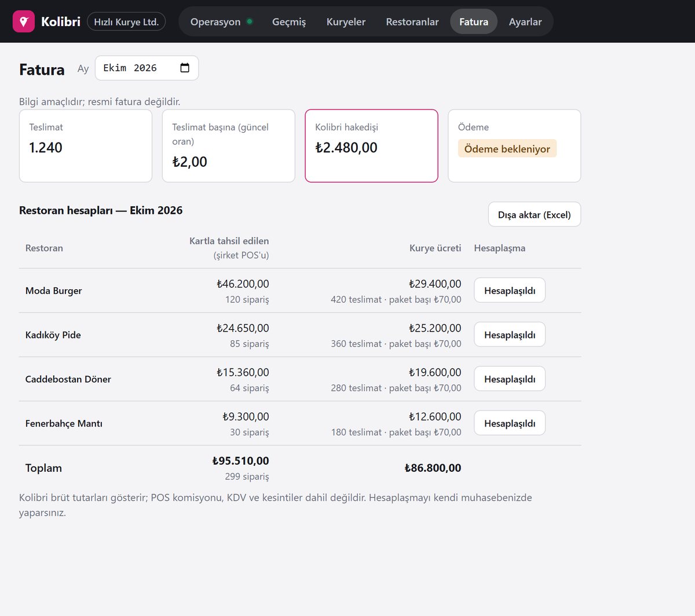Click the Kolibri logo icon
Screen dimensions: 695x616
24,21
